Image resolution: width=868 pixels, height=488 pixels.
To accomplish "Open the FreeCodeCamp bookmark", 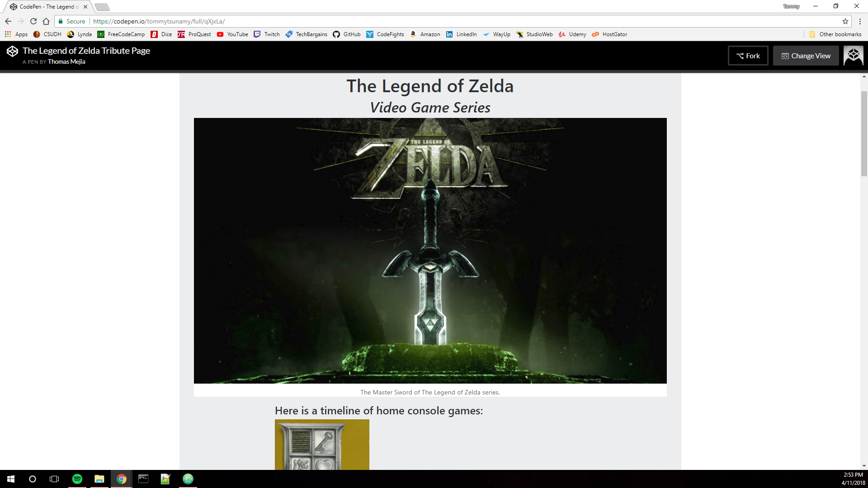I will pos(121,34).
